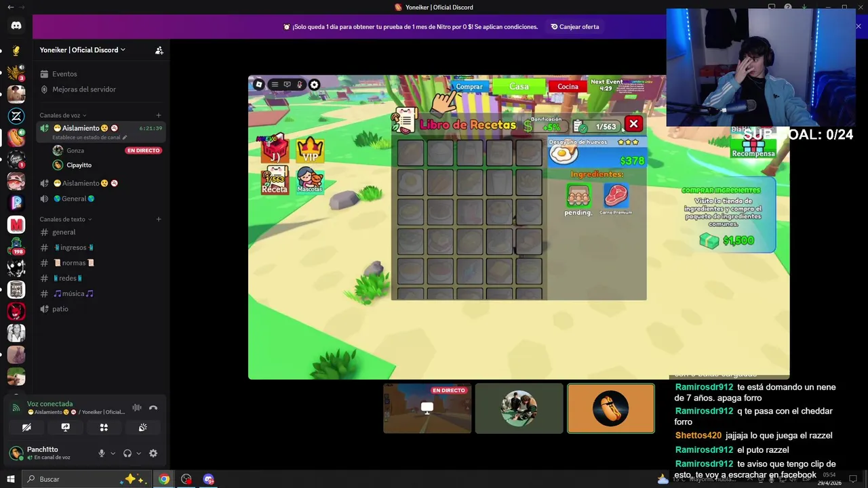This screenshot has width=868, height=488.
Task: Open the redes text channel
Action: click(x=101, y=278)
